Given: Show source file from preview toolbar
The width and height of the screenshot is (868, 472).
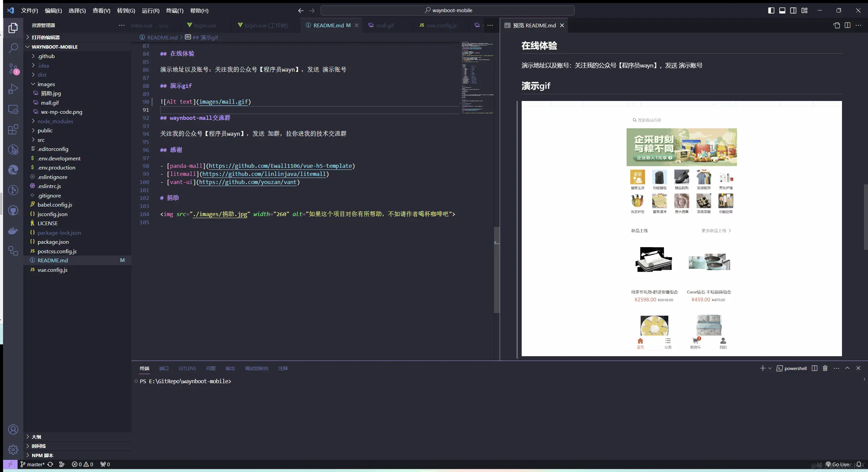Looking at the screenshot, I should (837, 25).
